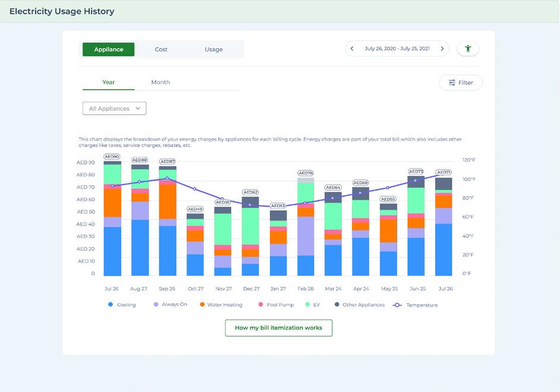Click the Apr 24 axis label
The width and height of the screenshot is (560, 392).
point(361,289)
